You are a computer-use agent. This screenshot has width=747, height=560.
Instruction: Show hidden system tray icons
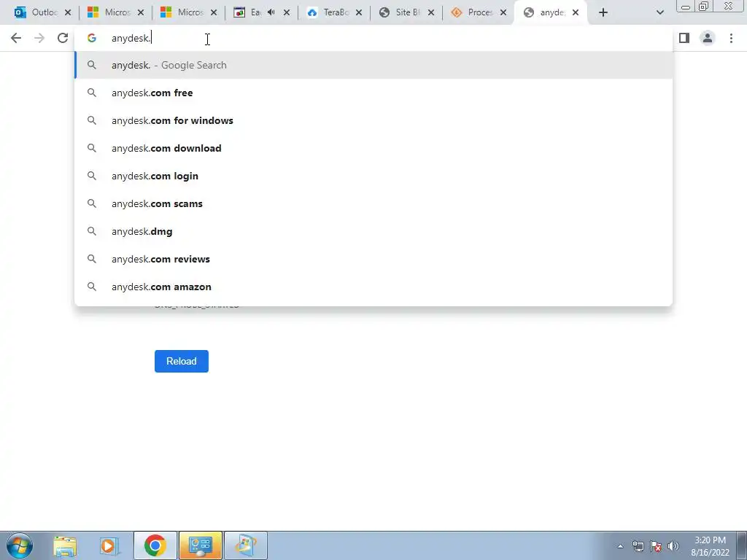point(620,546)
